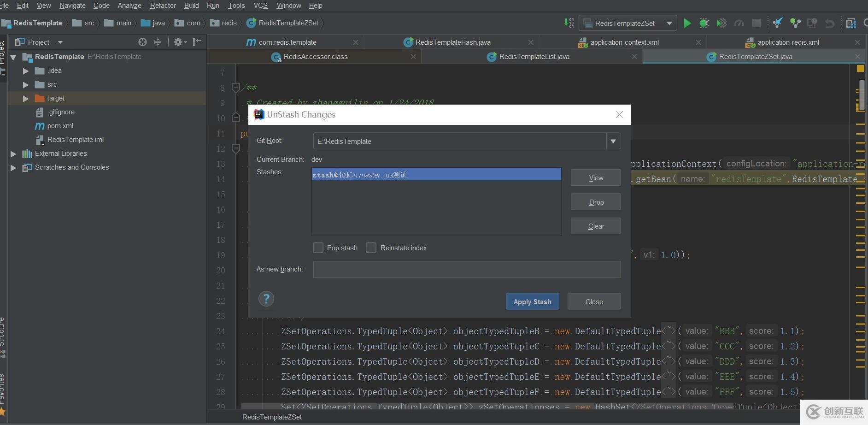Expand the src folder
This screenshot has height=425, width=868.
pyautogui.click(x=26, y=85)
